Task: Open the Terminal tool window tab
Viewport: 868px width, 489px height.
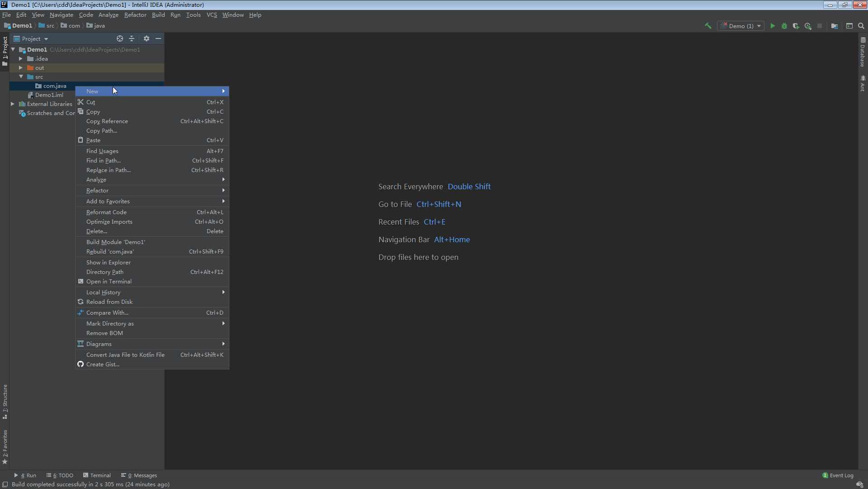Action: point(97,475)
